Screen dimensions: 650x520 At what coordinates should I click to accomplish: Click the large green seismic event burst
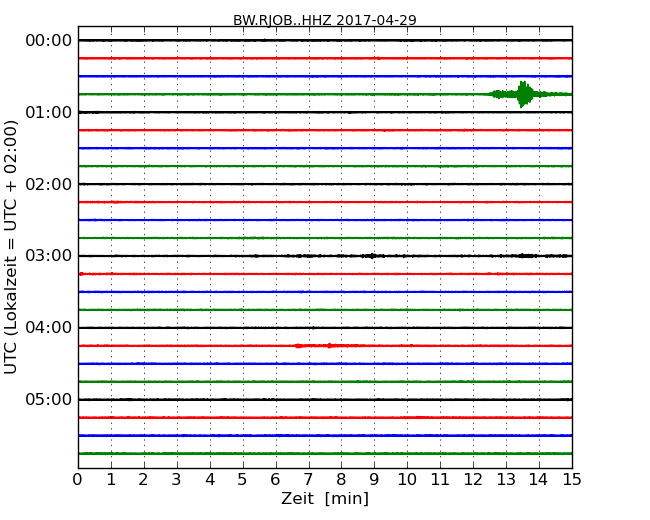(x=524, y=95)
